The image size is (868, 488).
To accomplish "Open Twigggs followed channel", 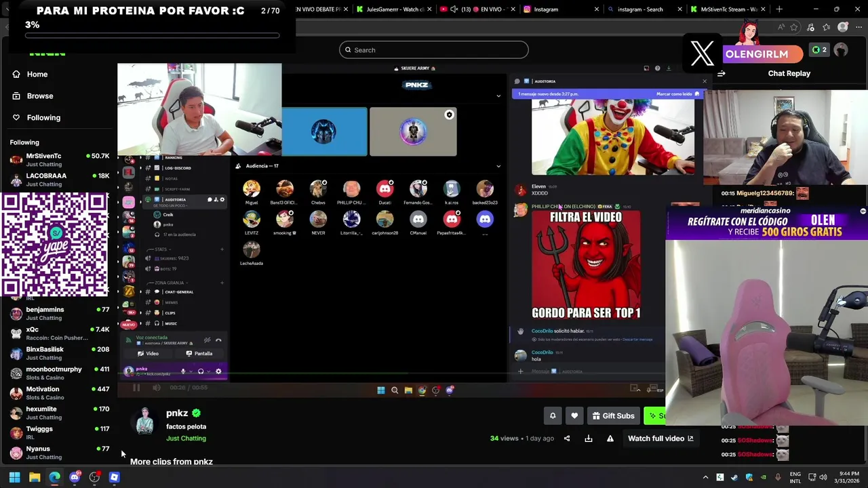I will [60, 432].
